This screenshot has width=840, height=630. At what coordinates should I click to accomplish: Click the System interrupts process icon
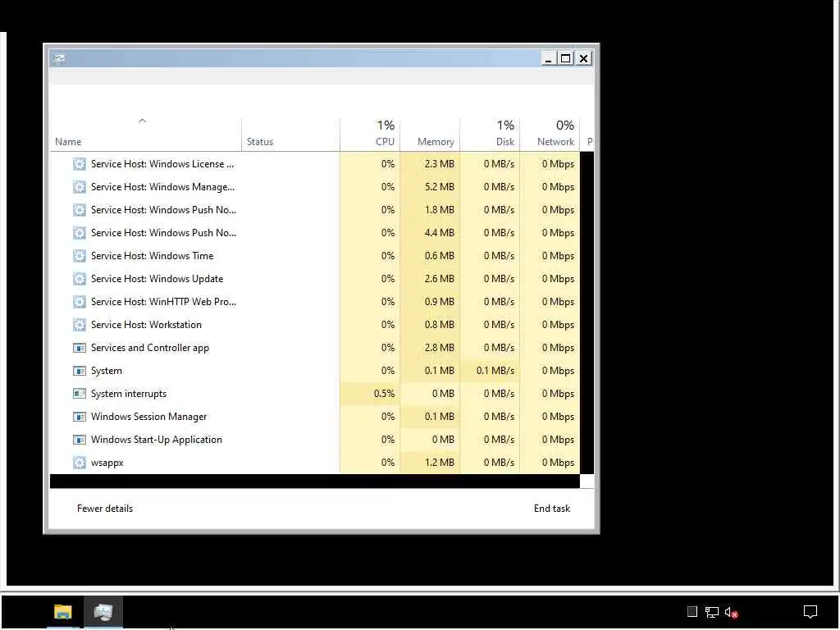80,394
